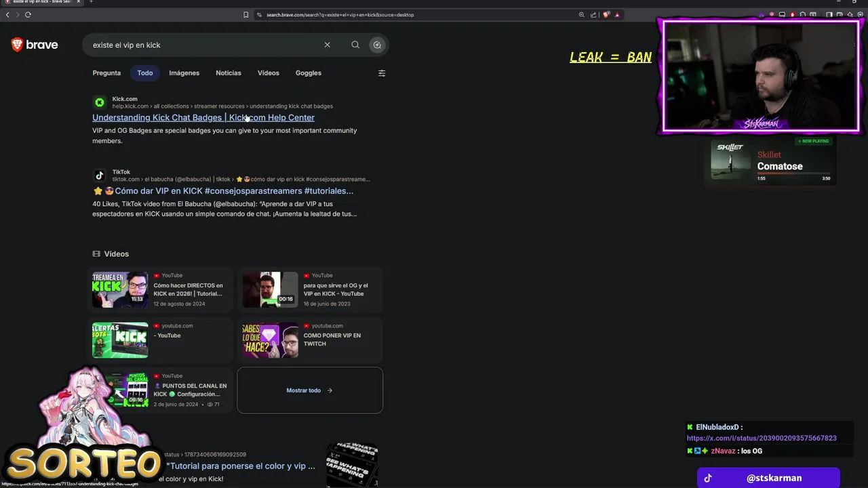Open 'para que sirve el OG y el VIP en KICK' title

tap(336, 289)
